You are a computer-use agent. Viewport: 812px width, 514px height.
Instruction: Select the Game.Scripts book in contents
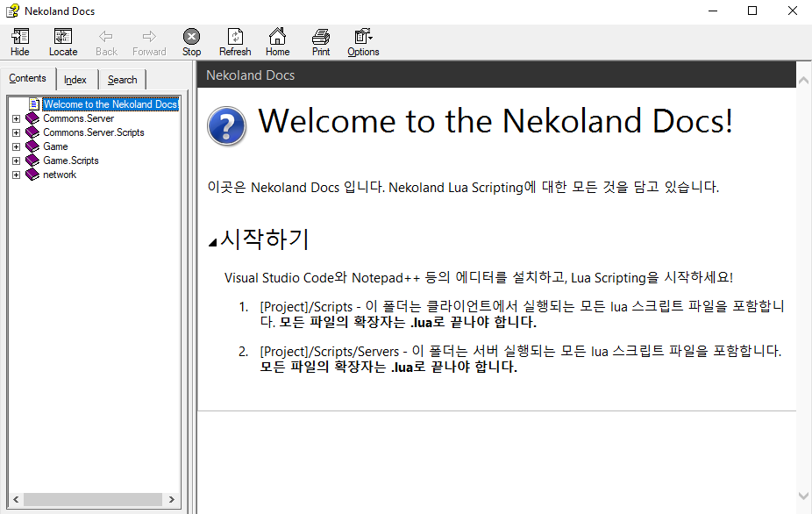[x=70, y=161]
